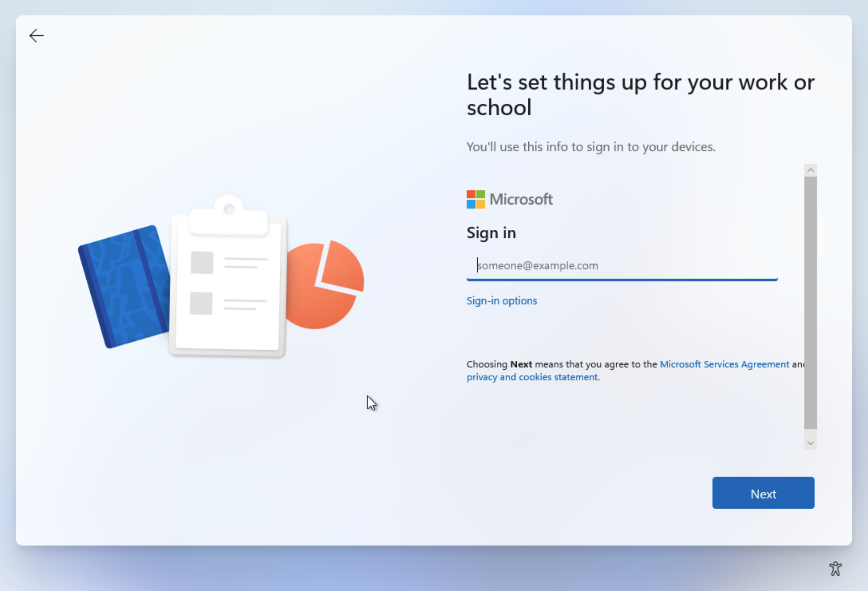Click the scrollbar down arrow
Image resolution: width=868 pixels, height=591 pixels.
click(x=811, y=443)
